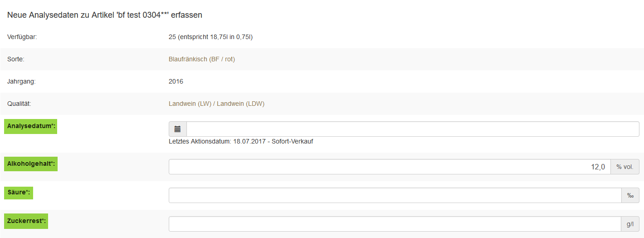Click the Verfügbar row label

(22, 37)
